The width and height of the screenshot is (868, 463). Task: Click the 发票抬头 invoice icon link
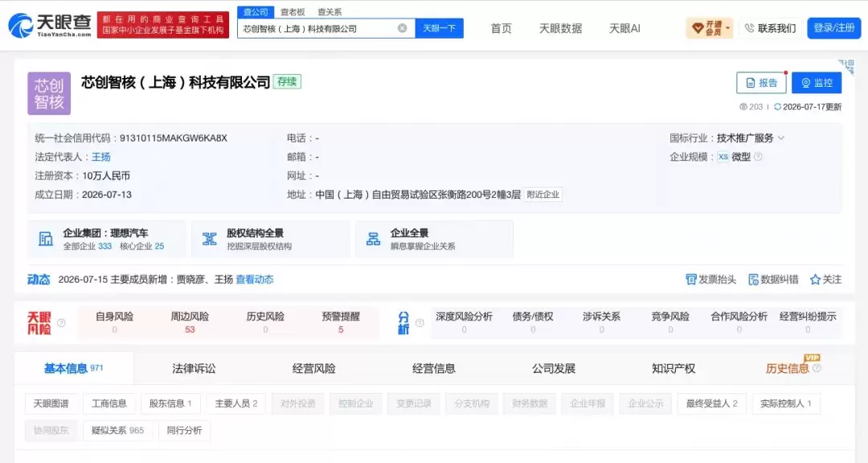(710, 280)
